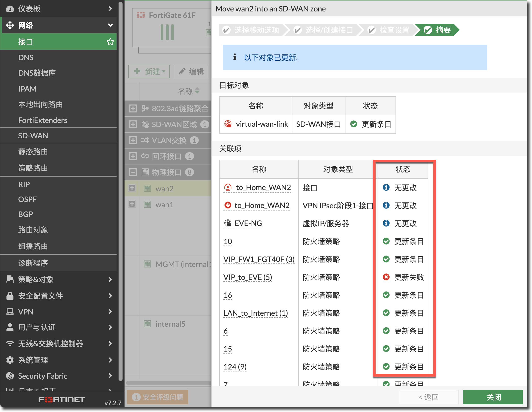The width and height of the screenshot is (532, 412).
Task: Open the LAN_to_Internet (1) policy link
Action: [256, 313]
